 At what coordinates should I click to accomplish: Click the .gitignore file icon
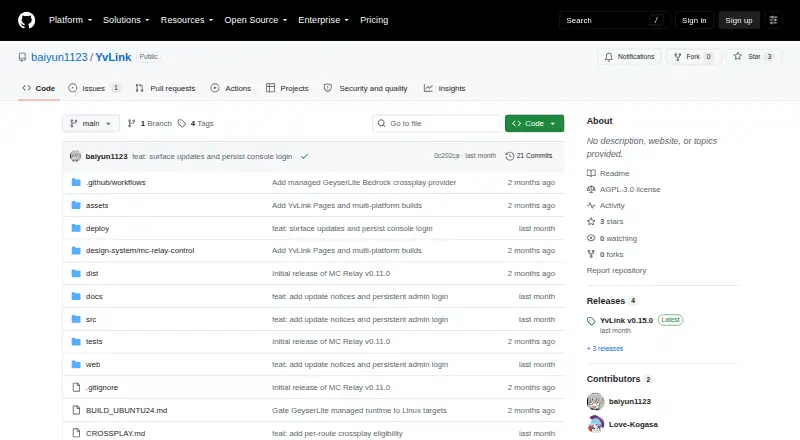(x=76, y=387)
